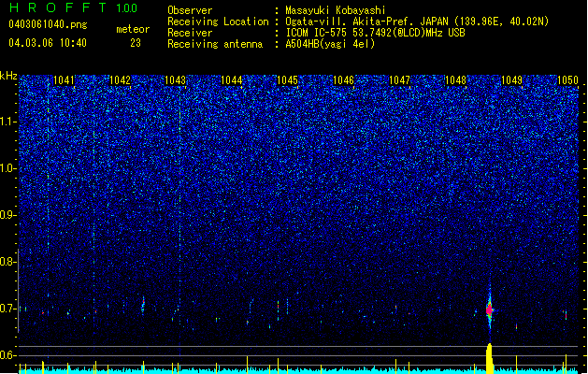Click the 1047 time axis marker
Screen dimensions: 588x374
tap(400, 80)
